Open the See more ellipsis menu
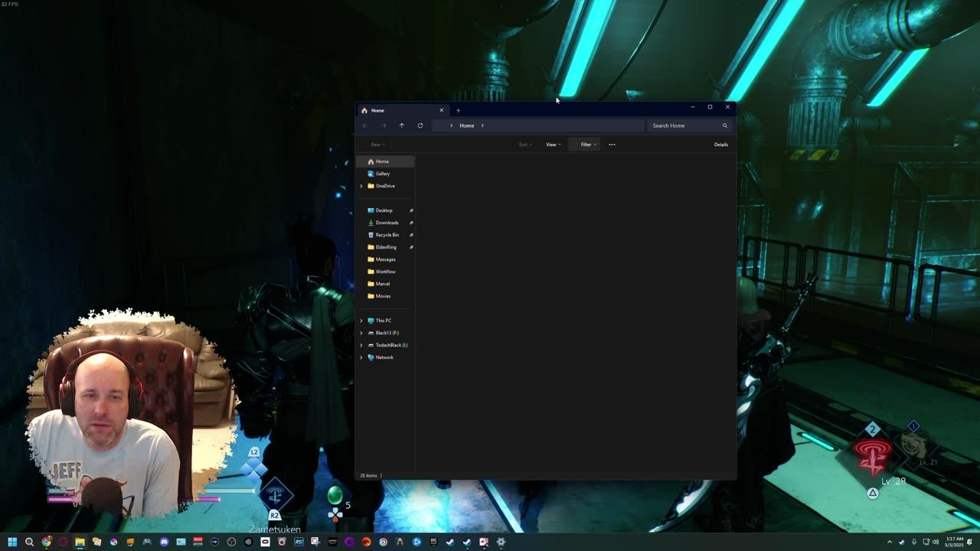The height and width of the screenshot is (551, 980). (x=612, y=145)
